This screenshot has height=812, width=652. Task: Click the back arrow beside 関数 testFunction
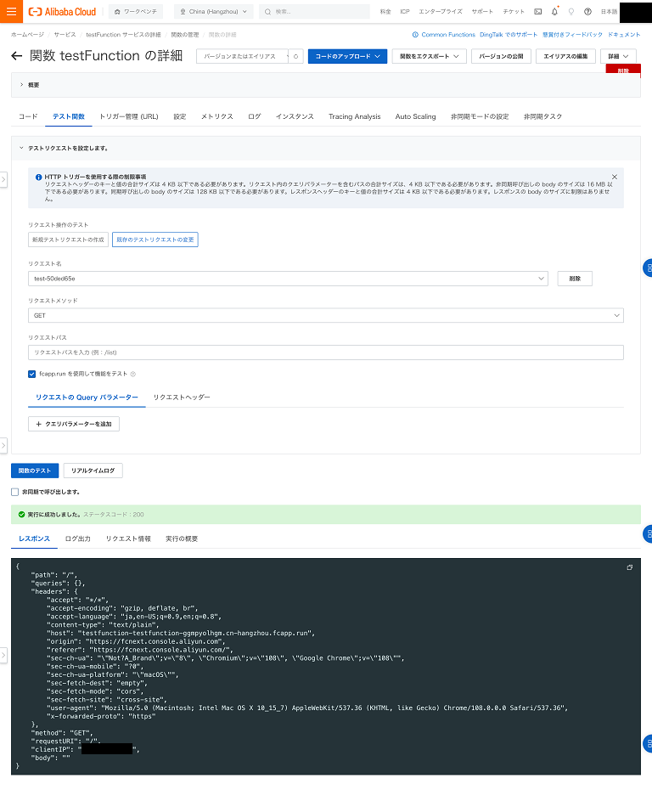pos(17,56)
